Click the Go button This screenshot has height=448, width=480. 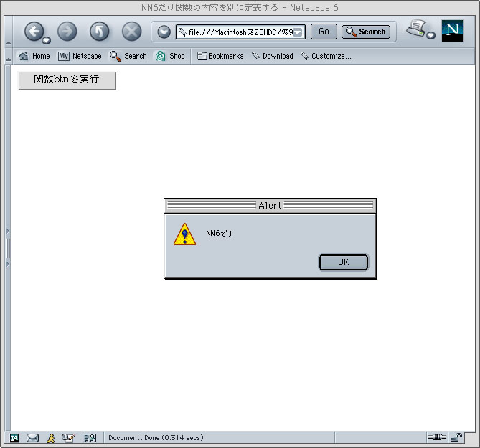click(x=324, y=32)
